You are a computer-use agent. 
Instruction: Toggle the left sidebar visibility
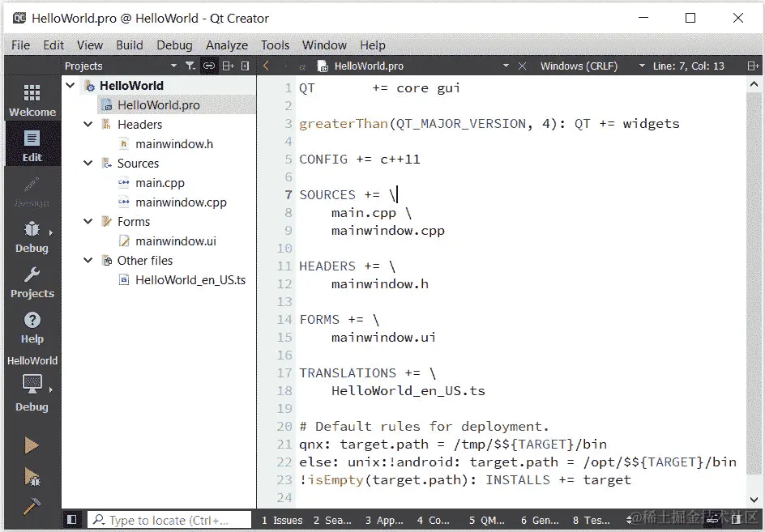[71, 520]
